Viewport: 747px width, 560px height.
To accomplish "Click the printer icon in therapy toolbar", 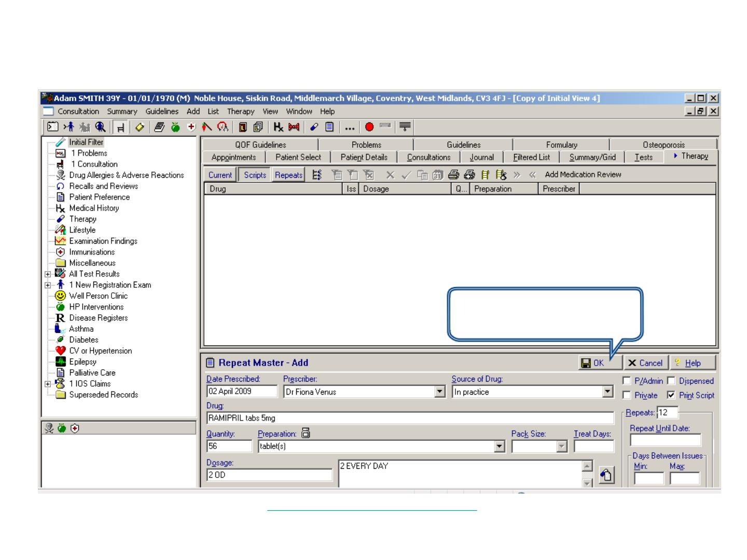I will click(x=454, y=175).
